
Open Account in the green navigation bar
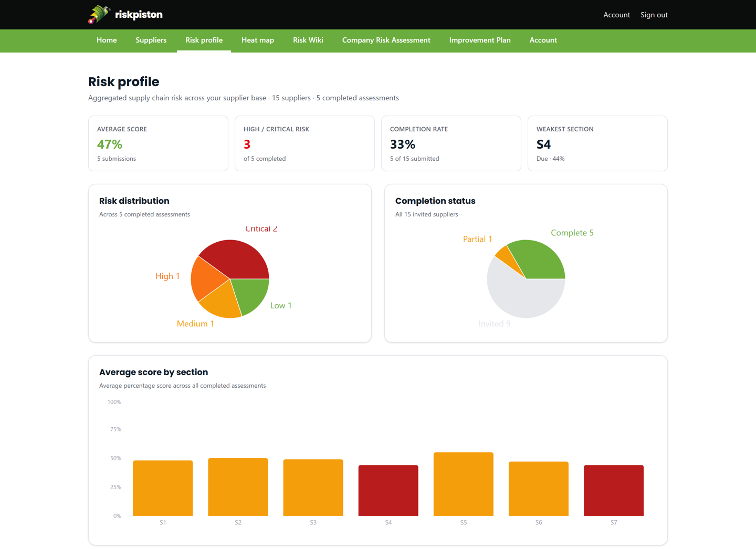(x=543, y=40)
